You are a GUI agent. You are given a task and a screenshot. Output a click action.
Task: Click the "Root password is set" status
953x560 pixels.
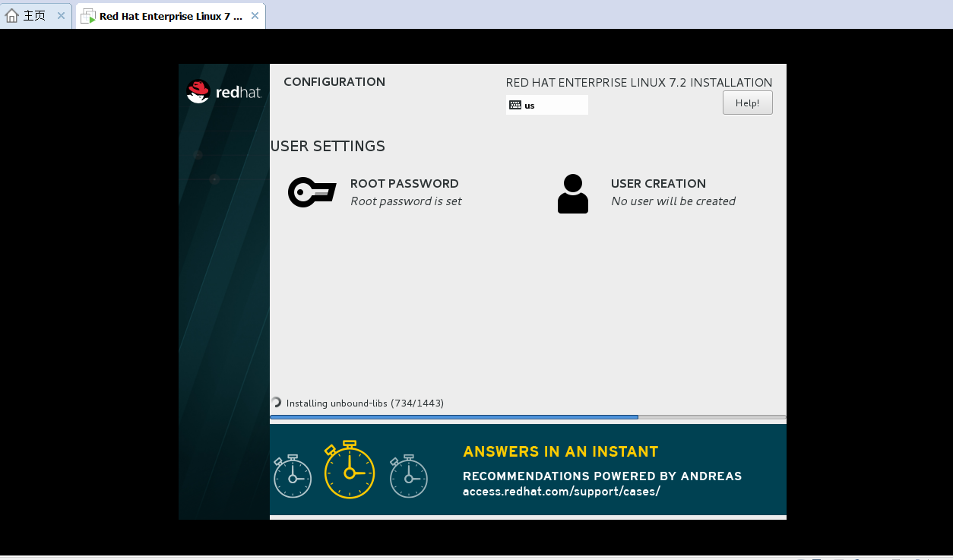(x=406, y=201)
